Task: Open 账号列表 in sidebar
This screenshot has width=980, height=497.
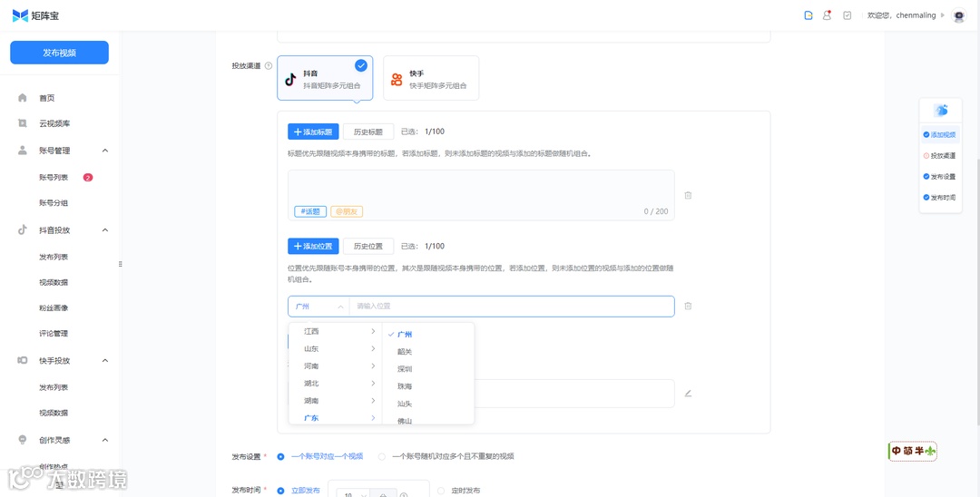Action: [x=54, y=178]
